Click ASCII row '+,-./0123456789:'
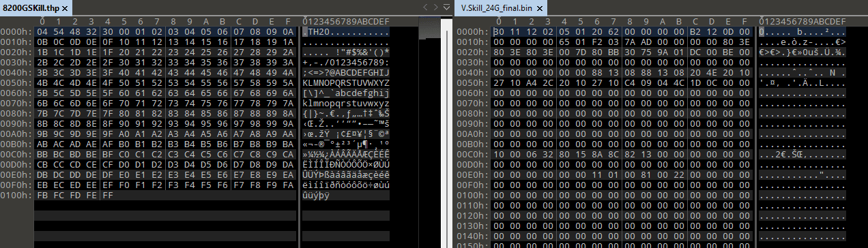Viewport: 868px width, 248px height. click(x=346, y=62)
